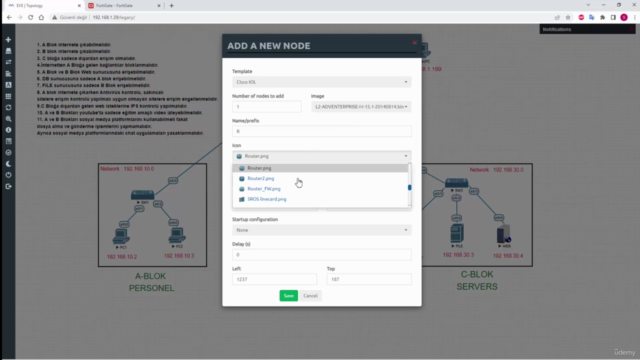This screenshot has width=640, height=360.
Task: Click the Network 192.168.30.0 label
Action: (496, 169)
